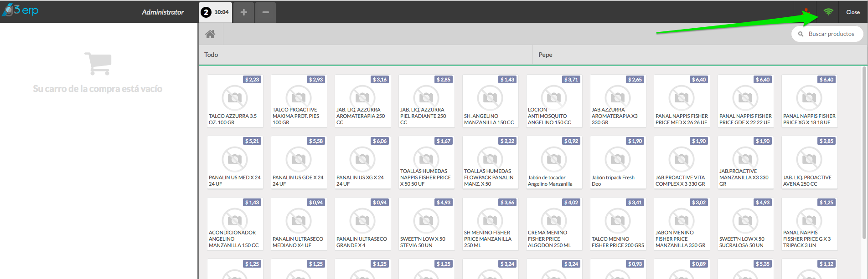Add TOALLAS HUMEDAS FLOWPACK PANALIN MANZ.
The height and width of the screenshot is (279, 868).
point(490,162)
